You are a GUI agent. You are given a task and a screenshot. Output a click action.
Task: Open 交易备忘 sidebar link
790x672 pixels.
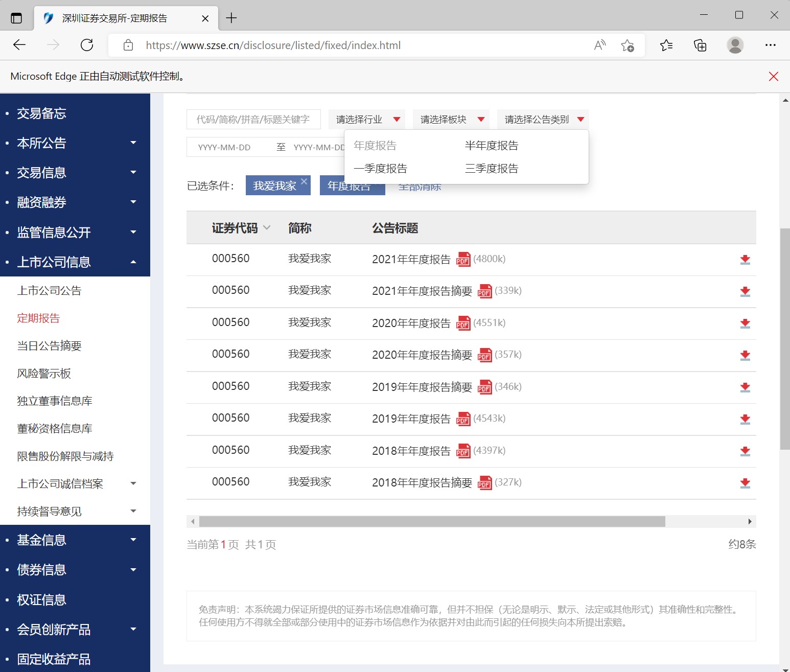point(41,113)
